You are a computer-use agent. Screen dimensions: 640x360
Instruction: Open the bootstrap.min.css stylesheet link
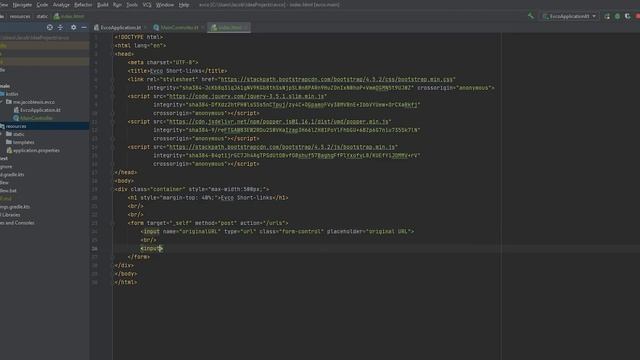(x=337, y=79)
